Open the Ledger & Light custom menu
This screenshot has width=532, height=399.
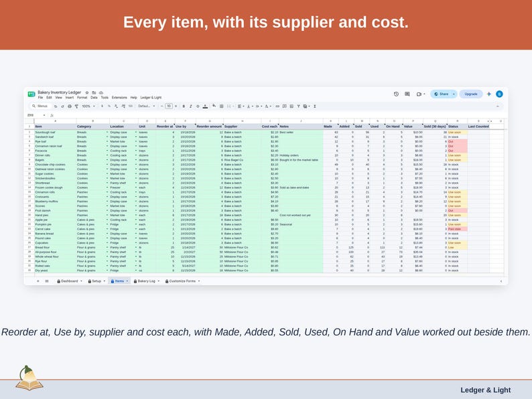(151, 97)
